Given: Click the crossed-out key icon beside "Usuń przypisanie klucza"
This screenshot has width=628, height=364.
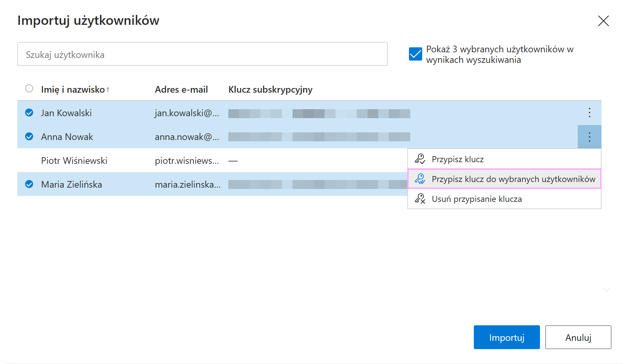Looking at the screenshot, I should click(x=420, y=199).
